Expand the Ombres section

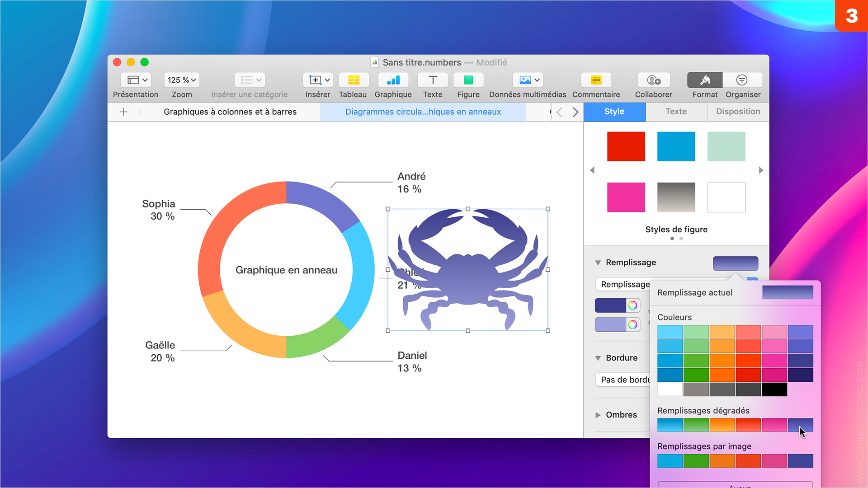click(598, 416)
